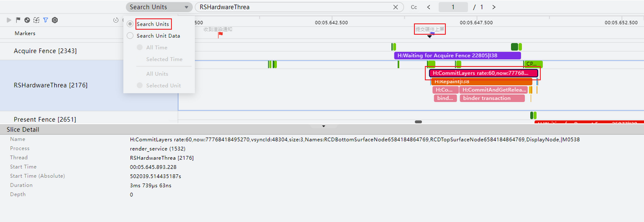This screenshot has height=222, width=644.
Task: Go to next search result arrow
Action: [494, 7]
